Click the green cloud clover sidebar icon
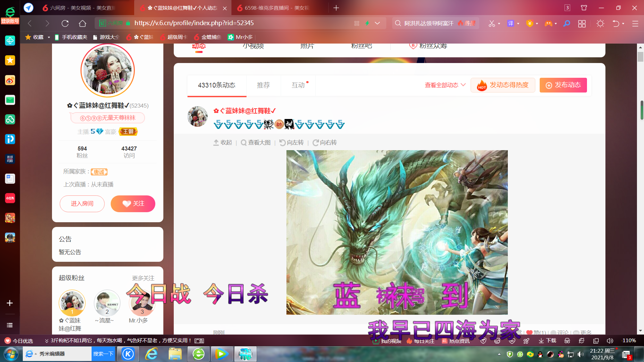 point(10,119)
